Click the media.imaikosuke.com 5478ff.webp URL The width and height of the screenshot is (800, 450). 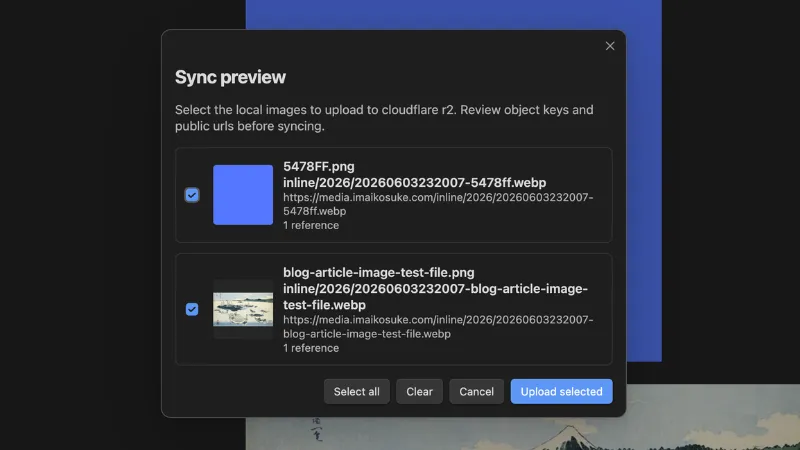tap(438, 204)
